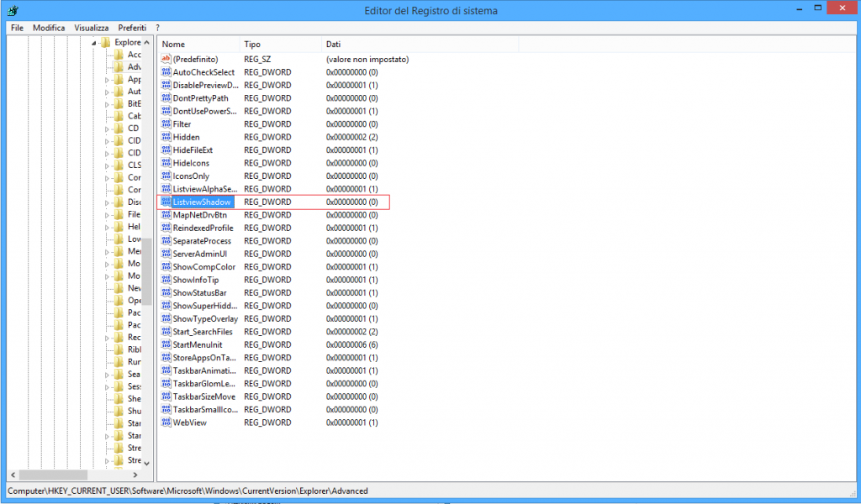This screenshot has height=504, width=861.
Task: Click the Hidden DWORD value icon
Action: [166, 137]
